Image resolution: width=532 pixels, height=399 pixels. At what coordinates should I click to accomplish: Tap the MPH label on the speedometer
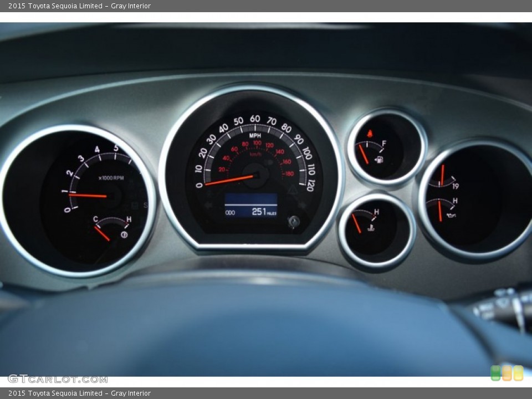point(255,135)
